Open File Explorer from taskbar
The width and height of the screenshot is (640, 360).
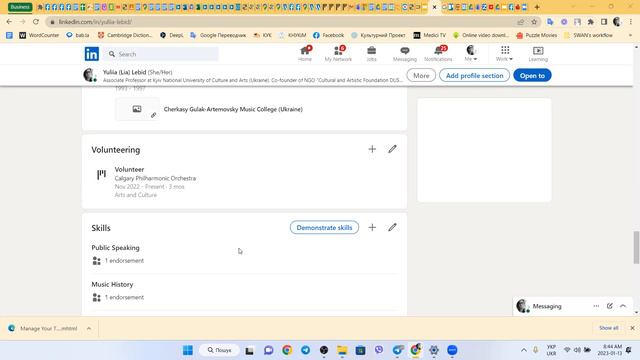[x=342, y=350]
